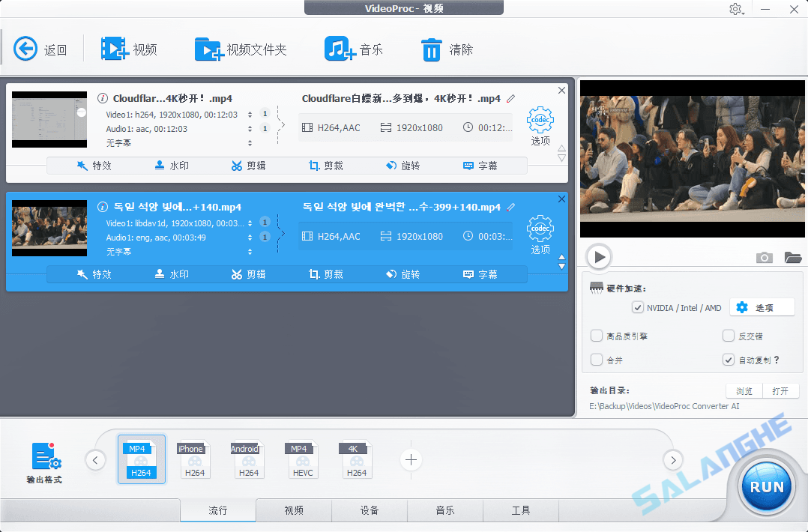Switch to the 设备 tab

point(370,510)
